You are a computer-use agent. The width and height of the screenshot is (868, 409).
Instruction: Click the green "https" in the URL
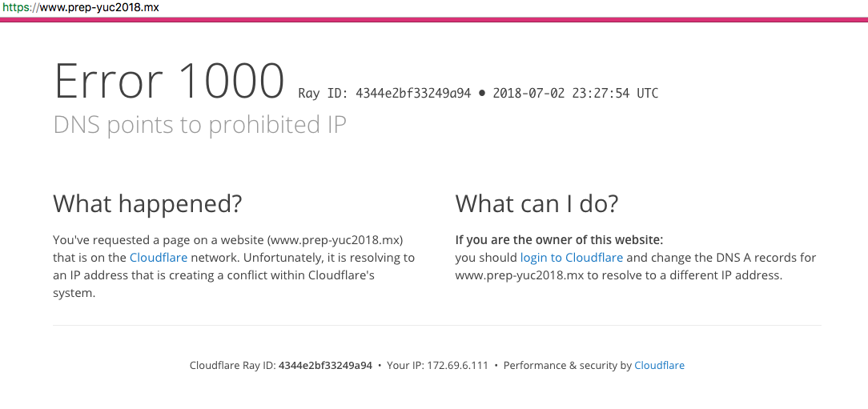tap(14, 7)
